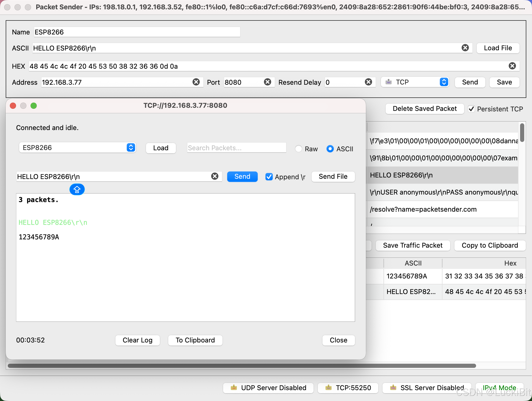Screen dimensions: 532x401
Task: Open the TCP protocol dropdown
Action: [415, 82]
